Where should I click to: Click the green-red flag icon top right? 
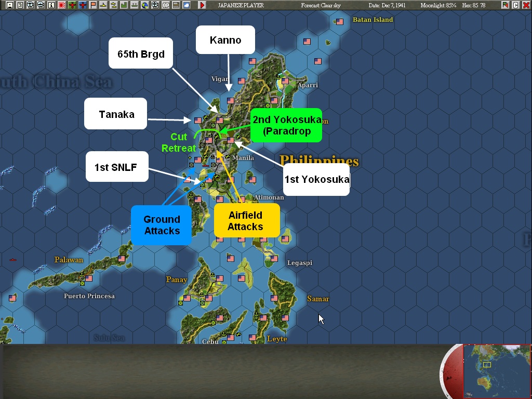tap(506, 5)
